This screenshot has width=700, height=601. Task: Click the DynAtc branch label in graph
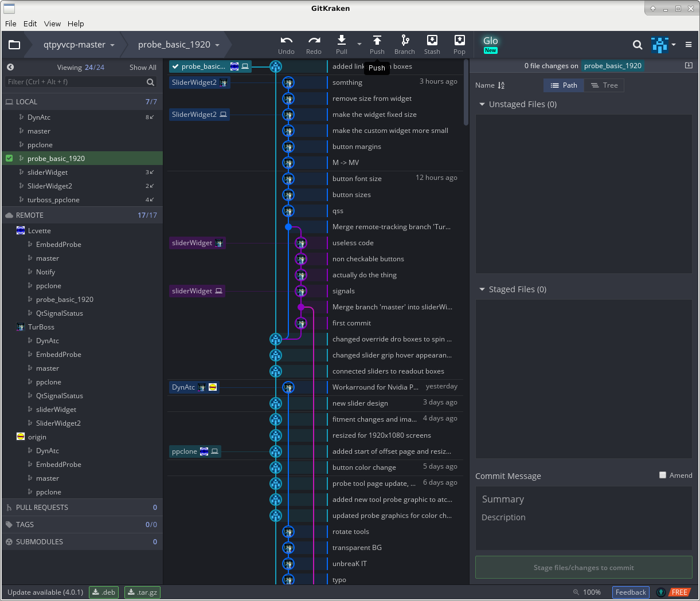194,387
